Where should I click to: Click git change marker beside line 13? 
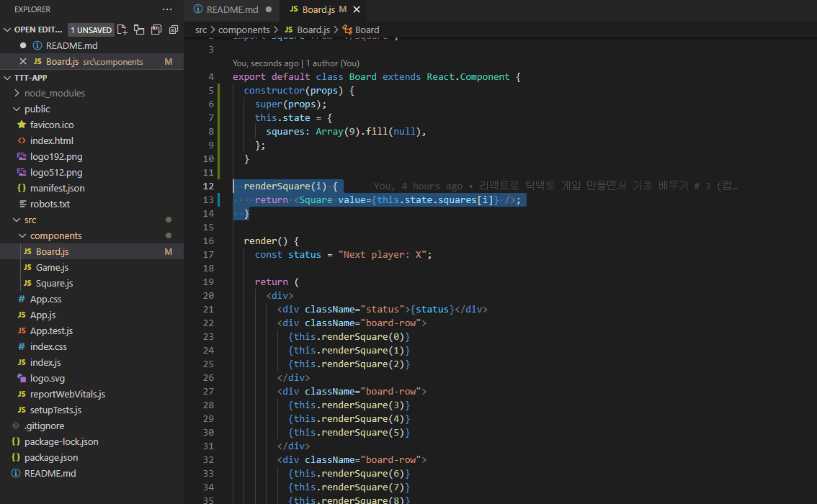[x=219, y=200]
